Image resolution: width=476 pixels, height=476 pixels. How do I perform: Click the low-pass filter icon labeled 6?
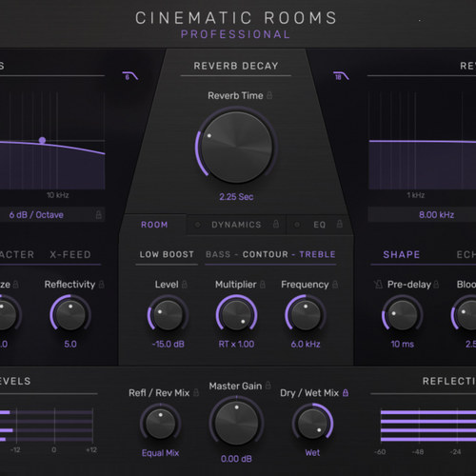[x=130, y=76]
